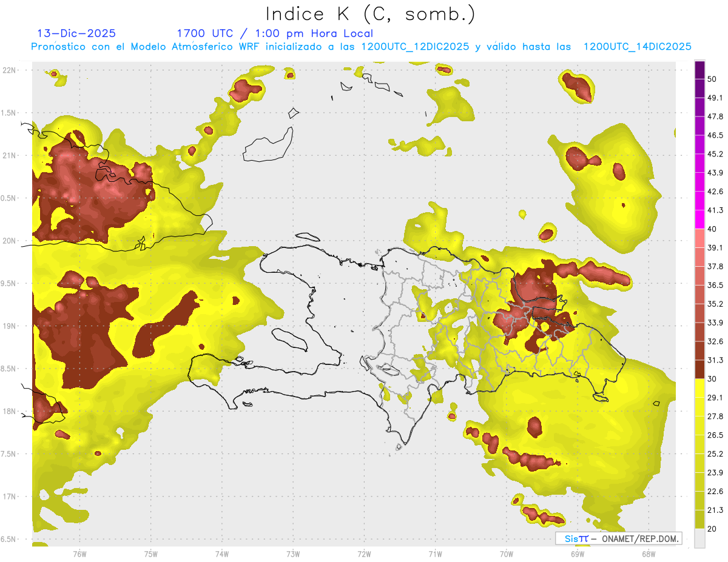Image resolution: width=728 pixels, height=562 pixels.
Task: Click the color scale value 30
Action: pos(712,379)
